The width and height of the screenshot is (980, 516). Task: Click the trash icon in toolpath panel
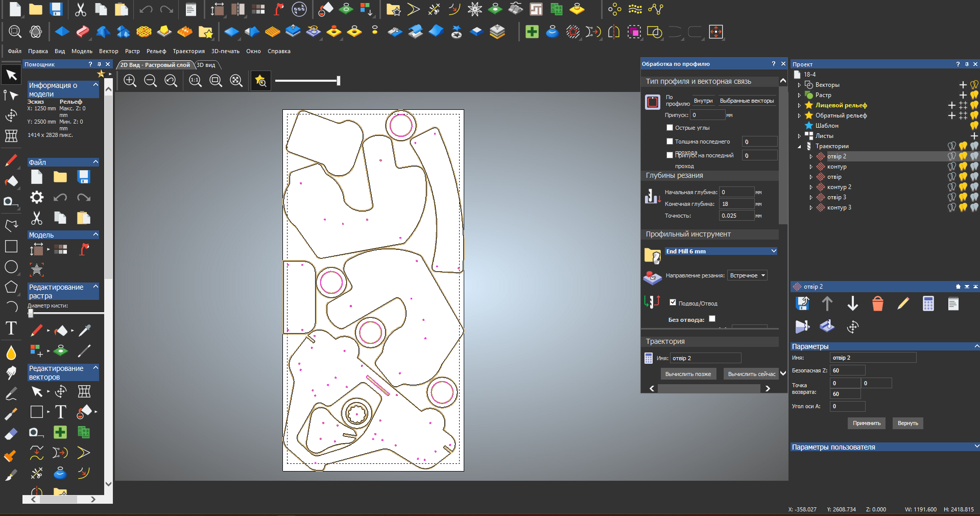(x=877, y=304)
